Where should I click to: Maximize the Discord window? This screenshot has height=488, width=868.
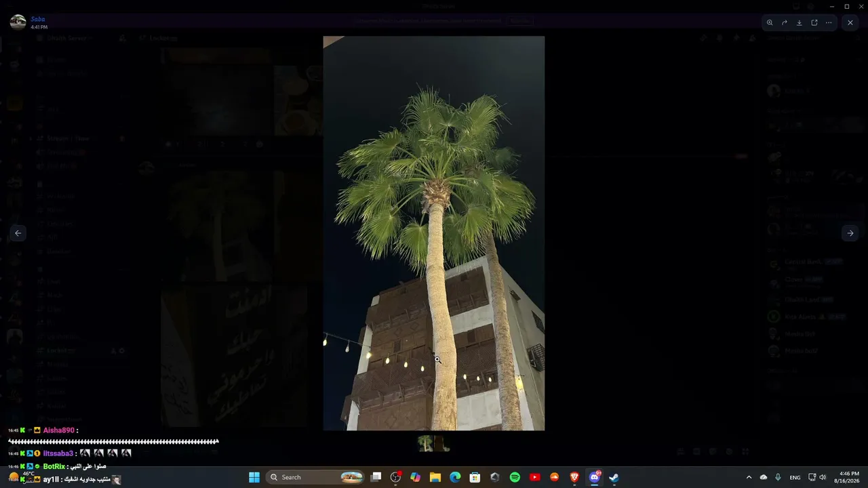click(x=846, y=6)
